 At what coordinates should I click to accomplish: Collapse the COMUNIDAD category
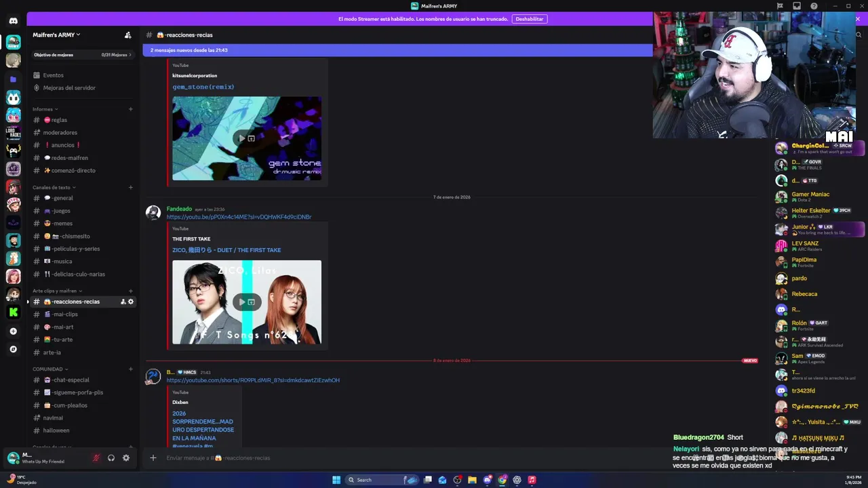click(x=50, y=369)
